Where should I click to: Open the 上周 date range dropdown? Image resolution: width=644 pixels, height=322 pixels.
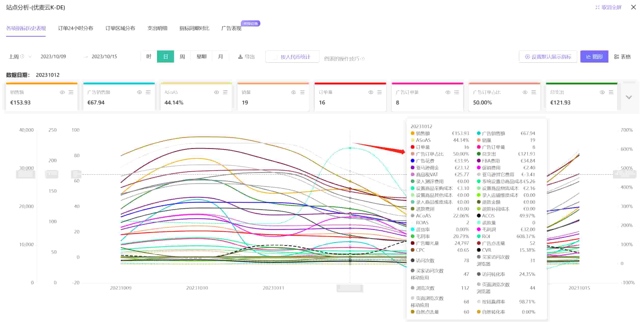click(20, 56)
